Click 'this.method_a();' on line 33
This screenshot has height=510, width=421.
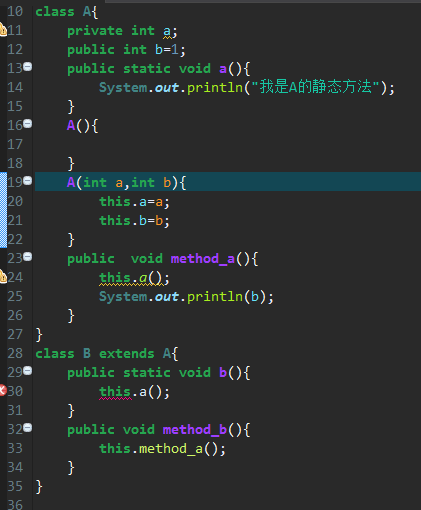[162, 449]
